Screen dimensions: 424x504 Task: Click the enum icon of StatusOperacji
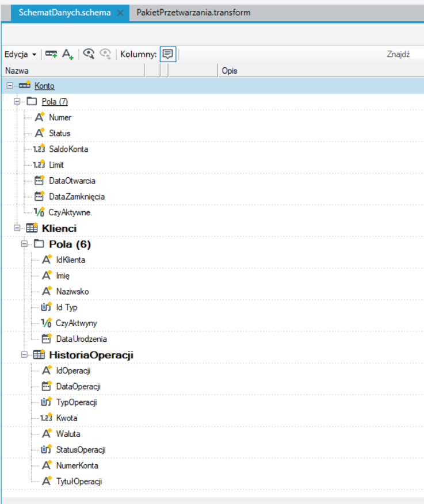pyautogui.click(x=46, y=449)
